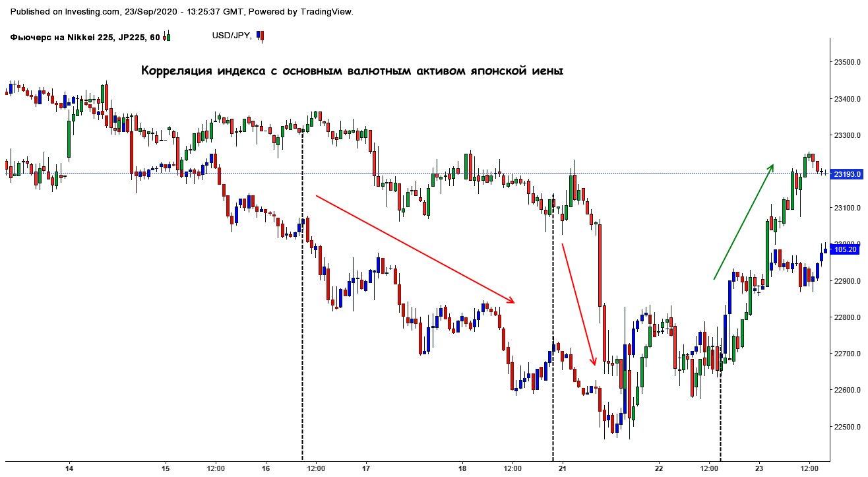Click date label 15 on time axis
This screenshot has width=868, height=477.
click(x=166, y=468)
